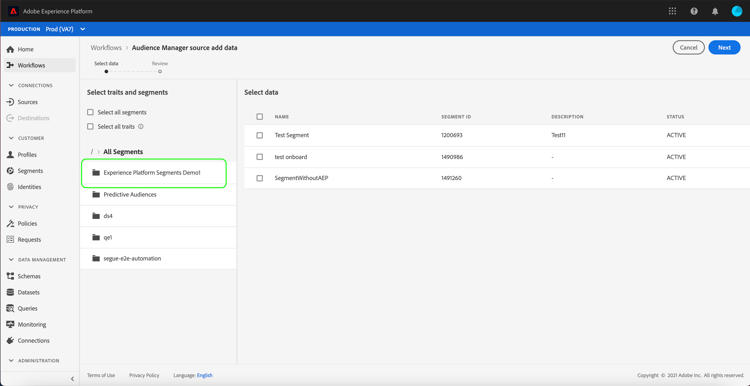Click the Select data step marker
The width and height of the screenshot is (750, 386).
[x=106, y=71]
